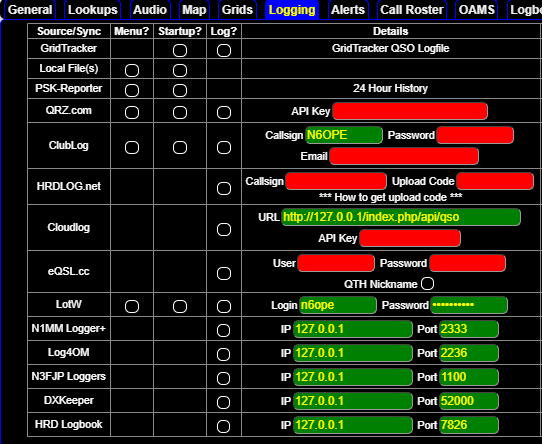Click the eQSL.cc Password field

[467, 263]
